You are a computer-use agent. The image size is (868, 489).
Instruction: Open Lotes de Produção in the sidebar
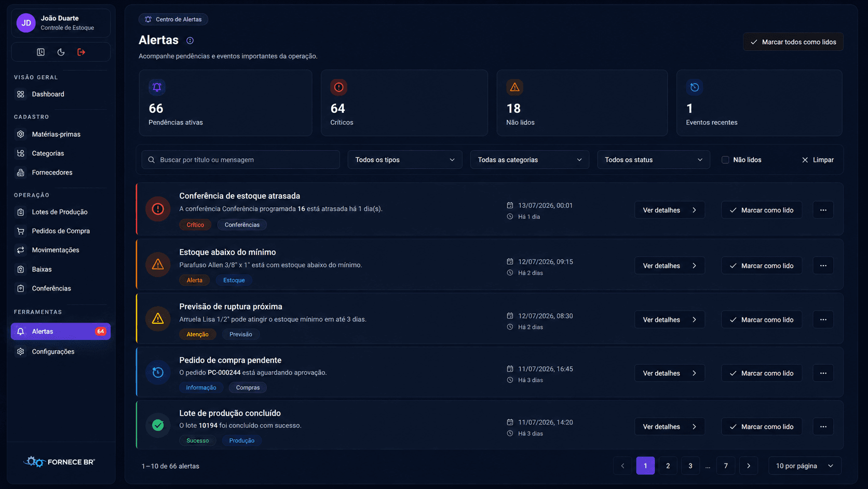(61, 212)
